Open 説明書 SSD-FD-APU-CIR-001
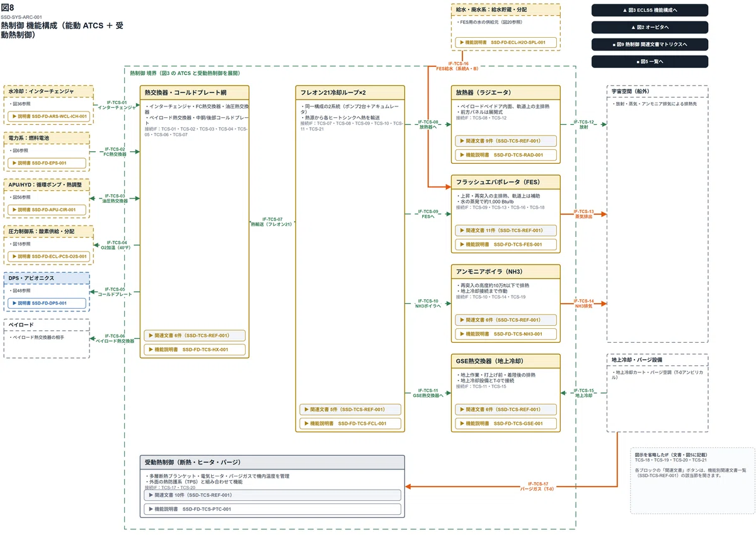Image resolution: width=756 pixels, height=535 pixels. pos(48,210)
